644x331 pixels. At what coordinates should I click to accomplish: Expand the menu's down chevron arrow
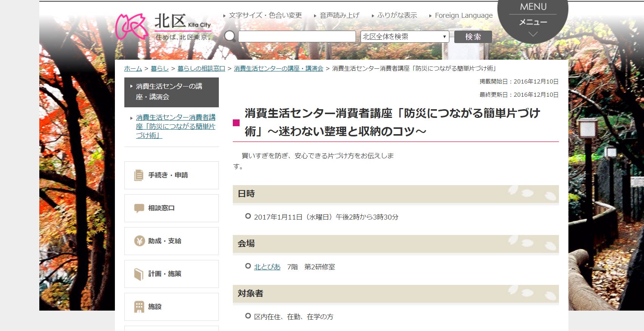tap(533, 34)
